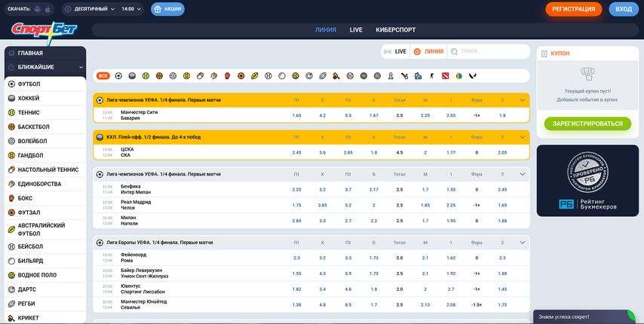Select the basketball icon in filter row
Image resolution: width=644 pixels, height=324 pixels.
(x=159, y=76)
